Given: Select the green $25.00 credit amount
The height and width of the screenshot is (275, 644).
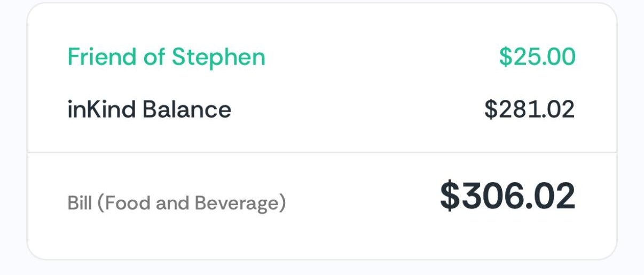Looking at the screenshot, I should 537,57.
